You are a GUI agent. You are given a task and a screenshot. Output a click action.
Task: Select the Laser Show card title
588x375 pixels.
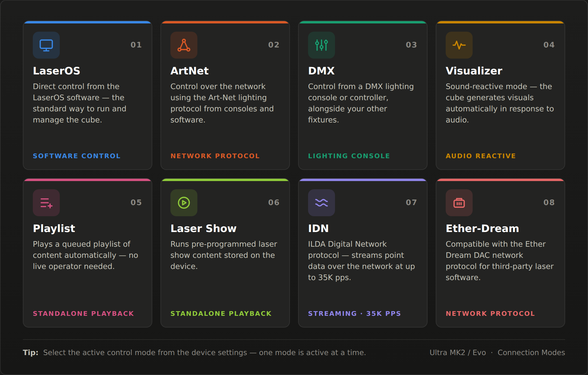[204, 229]
